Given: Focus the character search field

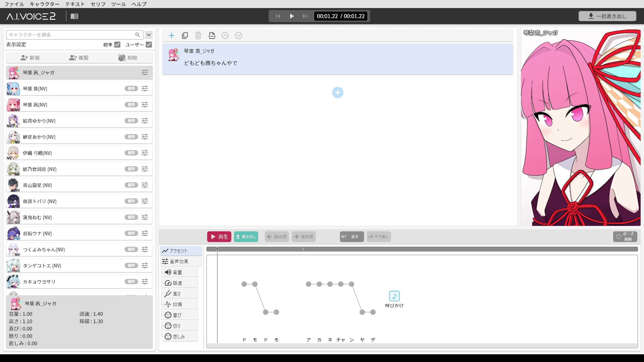Looking at the screenshot, I should (74, 35).
